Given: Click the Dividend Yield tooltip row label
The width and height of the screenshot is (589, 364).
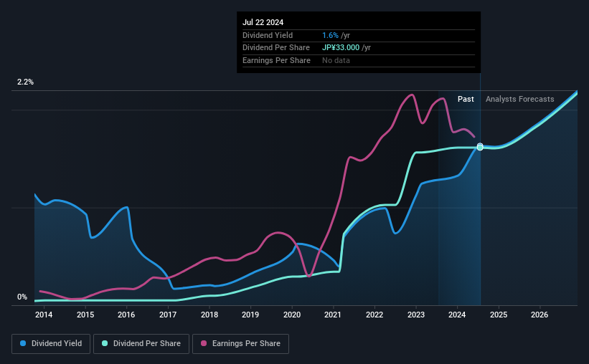Looking at the screenshot, I should tap(268, 35).
